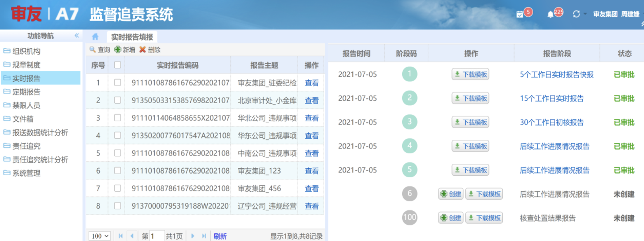Check the box for row 4 华东公司_违规事项
Image resolution: width=644 pixels, height=241 pixels.
(x=117, y=135)
